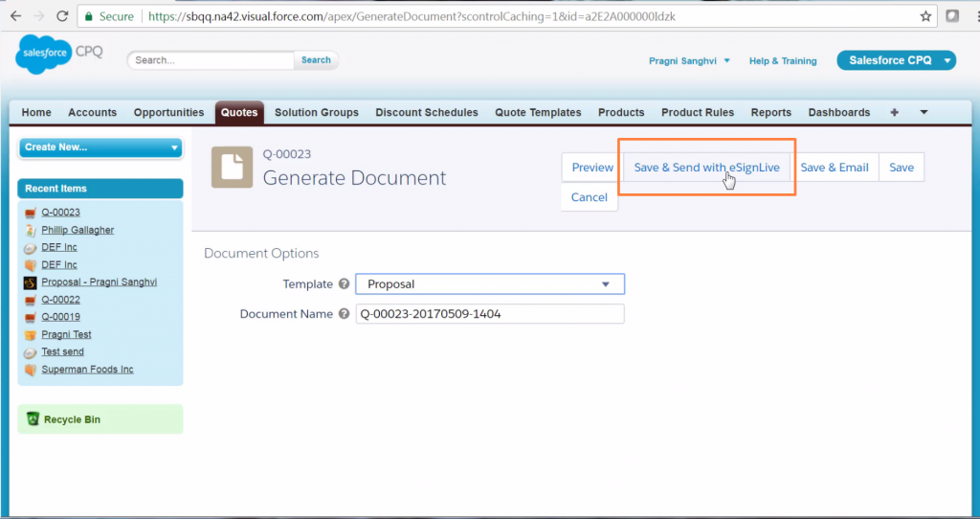Viewport: 980px width, 519px height.
Task: Click the icon beside Pragni Test
Action: (x=30, y=334)
